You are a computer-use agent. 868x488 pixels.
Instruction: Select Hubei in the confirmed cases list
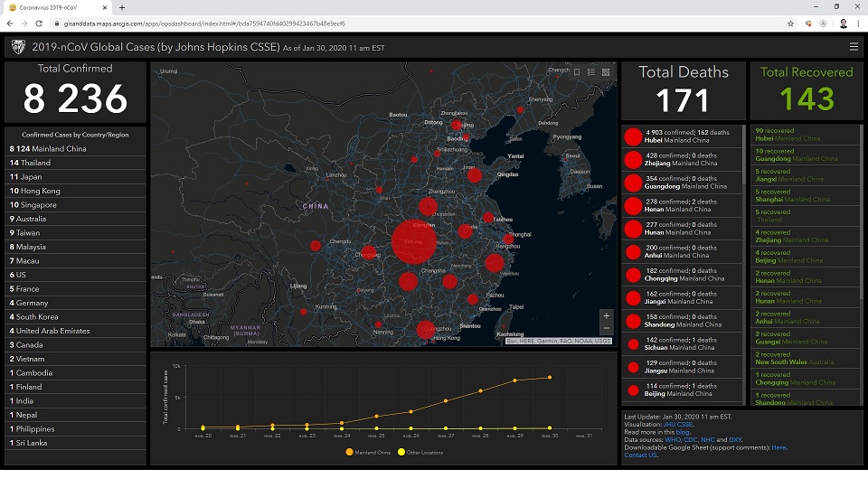[683, 136]
